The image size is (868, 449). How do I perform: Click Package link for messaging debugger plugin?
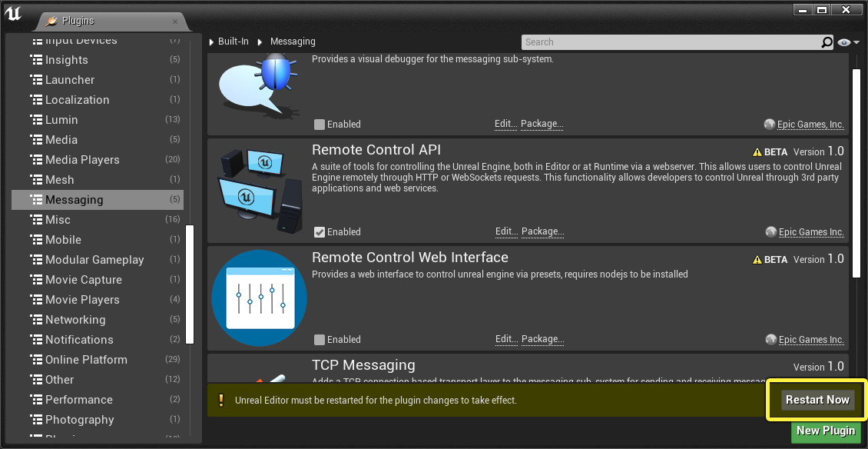542,124
